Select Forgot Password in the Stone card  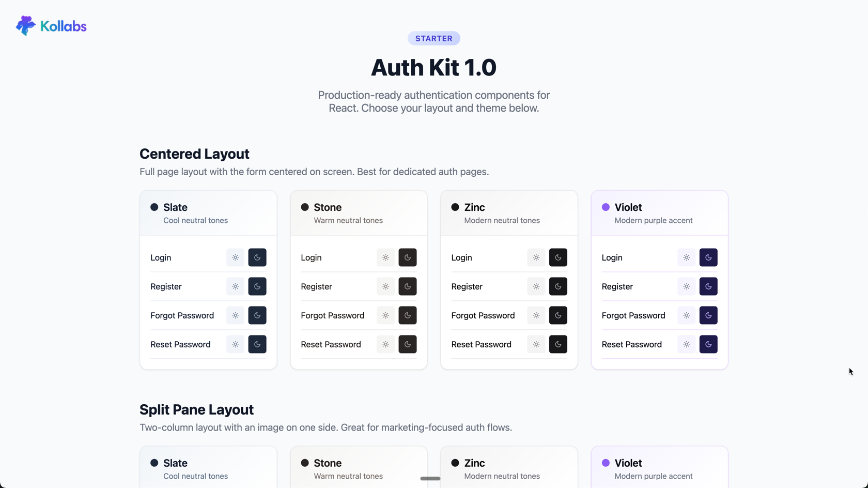pyautogui.click(x=333, y=315)
